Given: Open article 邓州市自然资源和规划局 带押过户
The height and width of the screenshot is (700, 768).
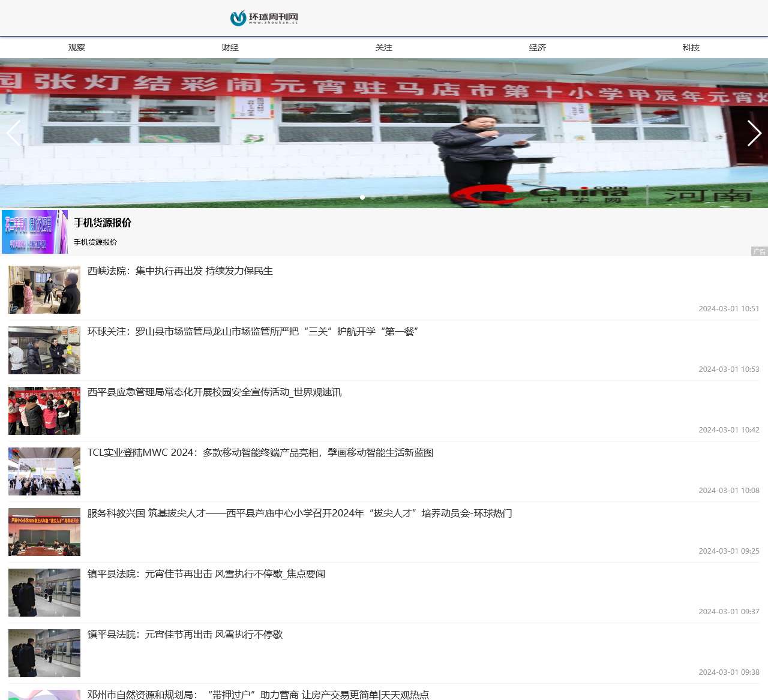Looking at the screenshot, I should [x=258, y=695].
